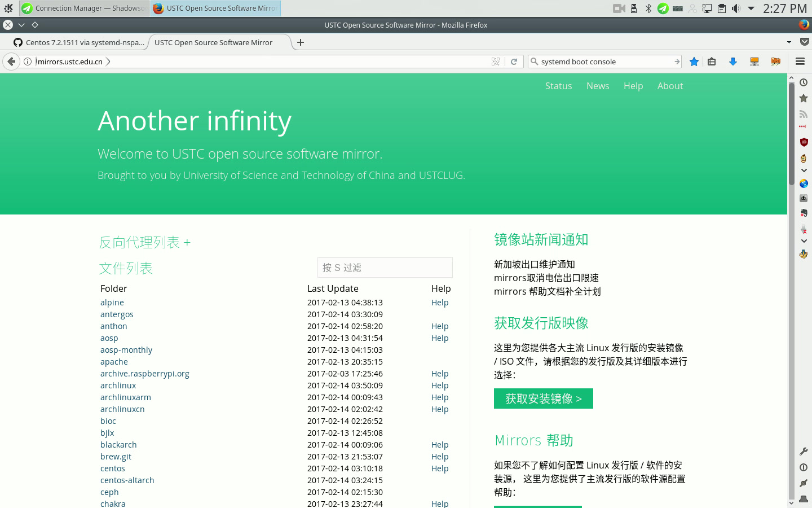The width and height of the screenshot is (812, 508).
Task: Open the ceph folder link
Action: (109, 492)
